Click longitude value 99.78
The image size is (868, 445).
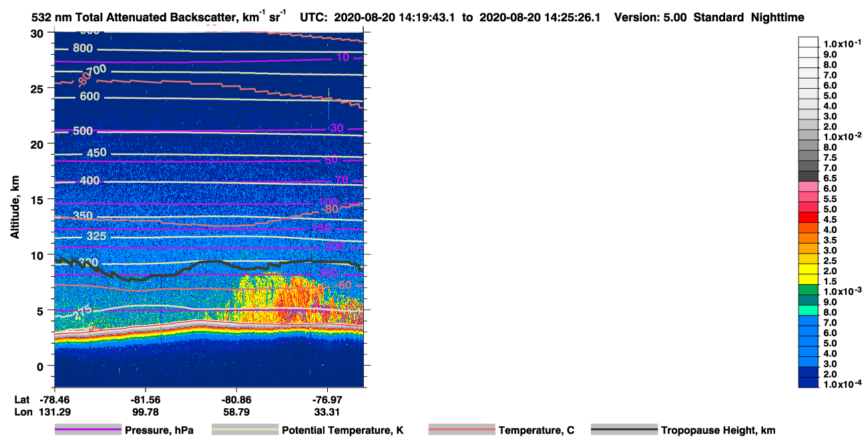pyautogui.click(x=145, y=412)
